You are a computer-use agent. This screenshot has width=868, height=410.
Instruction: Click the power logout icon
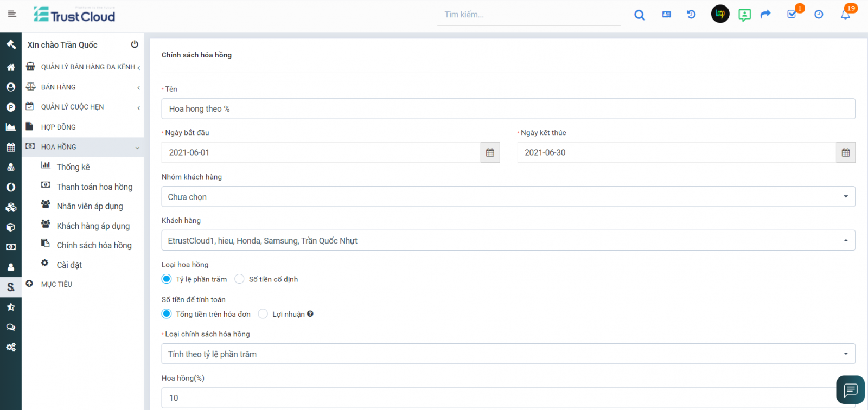135,44
